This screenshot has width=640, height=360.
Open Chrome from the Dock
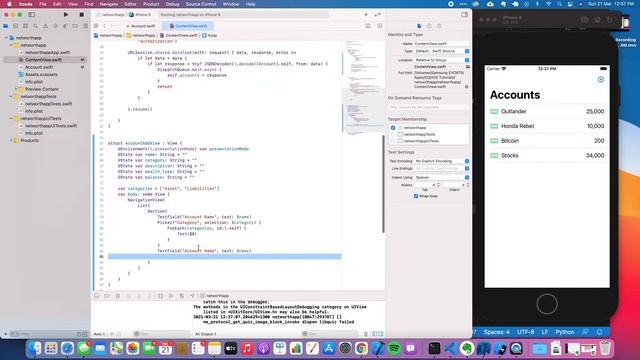(x=361, y=349)
